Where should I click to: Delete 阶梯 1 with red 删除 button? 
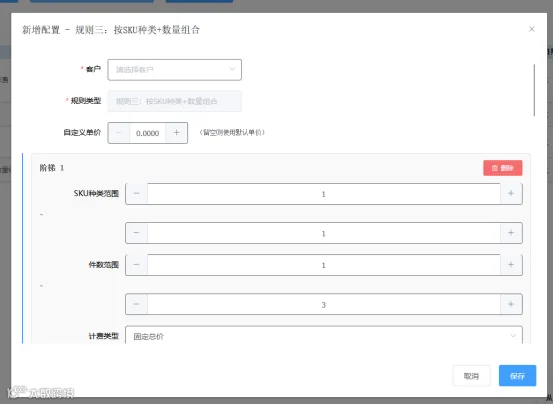click(502, 168)
